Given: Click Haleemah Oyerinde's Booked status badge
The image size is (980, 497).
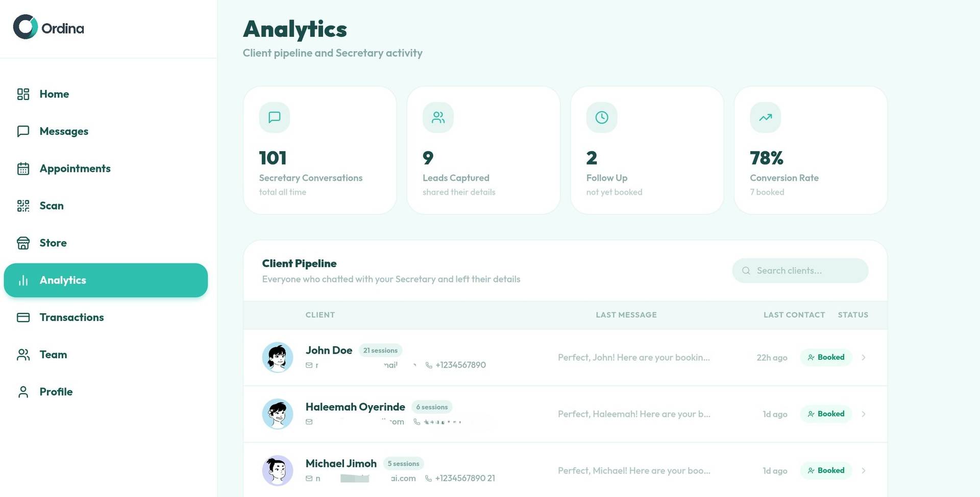Looking at the screenshot, I should 826,414.
